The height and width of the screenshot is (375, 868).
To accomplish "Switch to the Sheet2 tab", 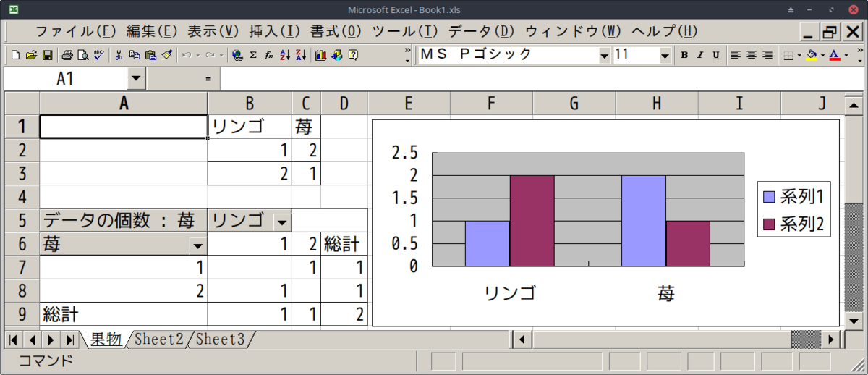I will 158,338.
